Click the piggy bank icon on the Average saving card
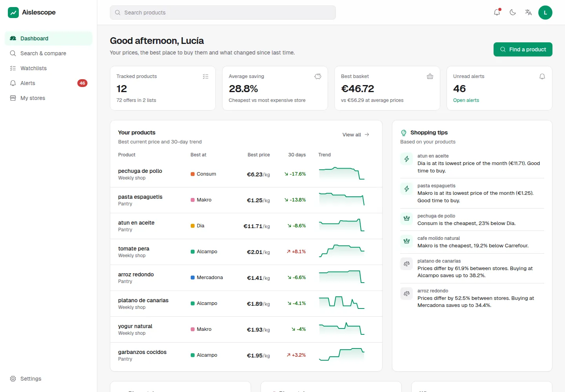The height and width of the screenshot is (392, 565). (318, 76)
